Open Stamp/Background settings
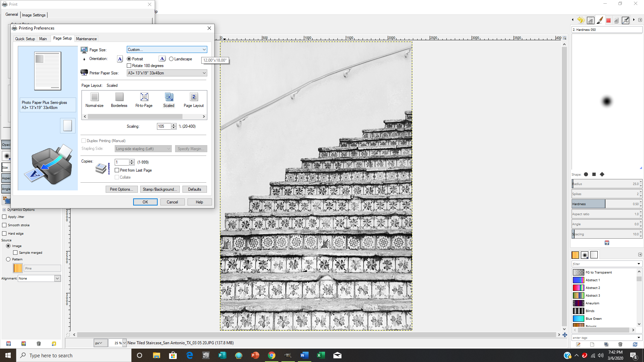This screenshot has height=362, width=644. coord(160,189)
